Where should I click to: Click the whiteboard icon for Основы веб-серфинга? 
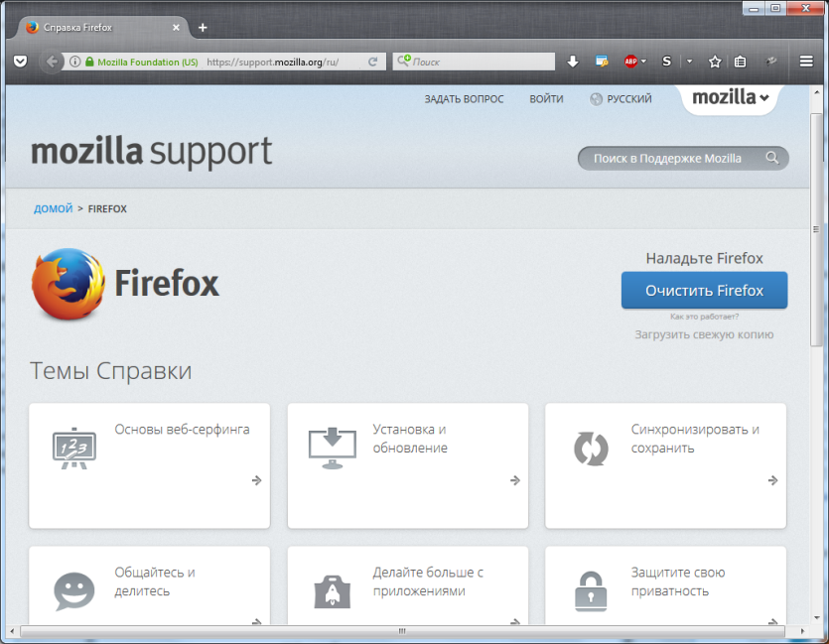point(74,448)
